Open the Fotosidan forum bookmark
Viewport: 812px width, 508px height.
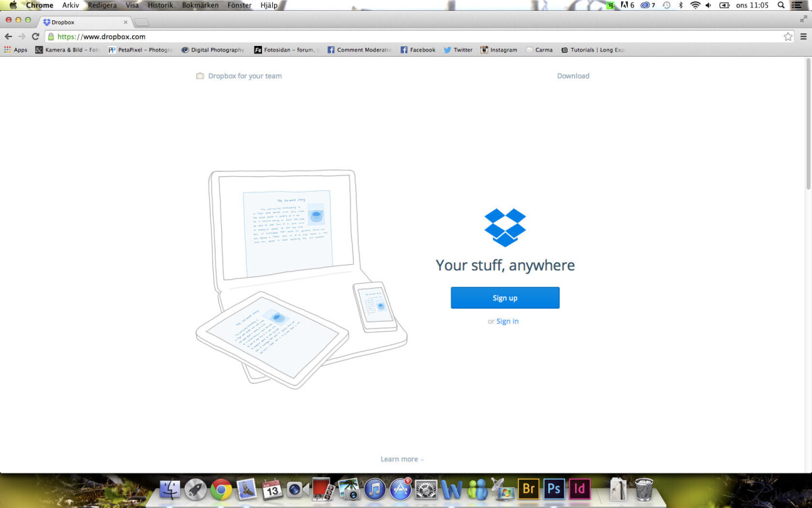click(286, 50)
